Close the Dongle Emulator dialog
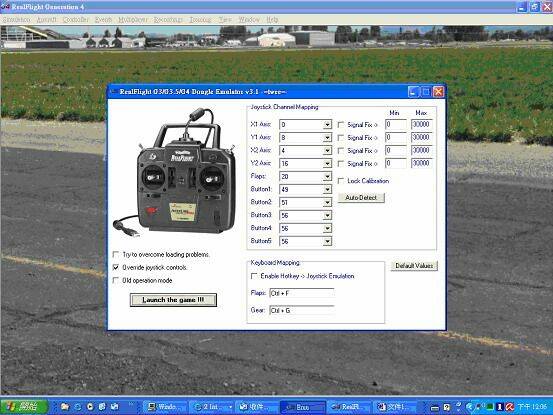This screenshot has height=415, width=553. (x=438, y=92)
